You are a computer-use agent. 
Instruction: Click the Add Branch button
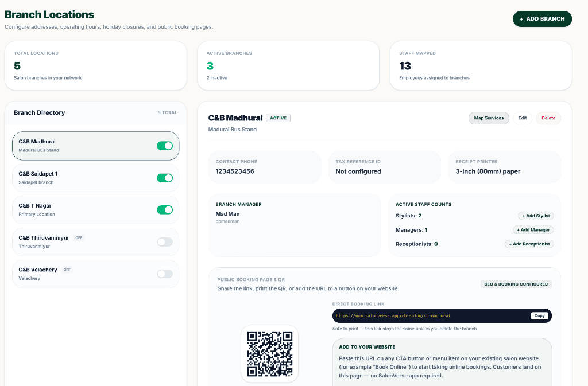[542, 19]
